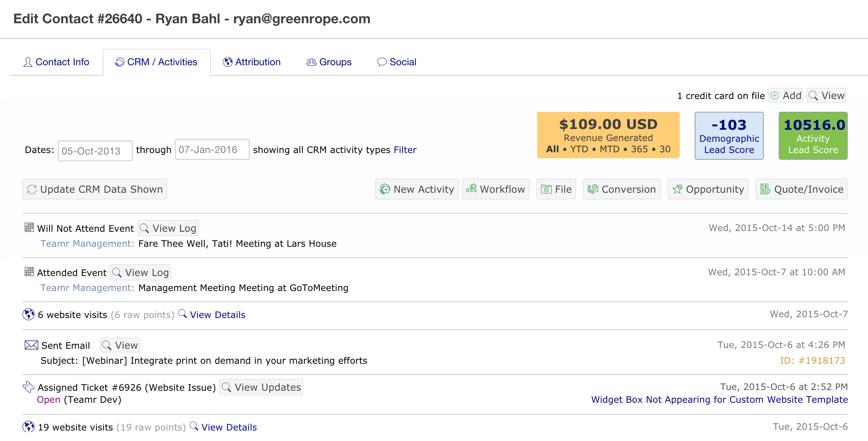Show All revenue generated
The height and width of the screenshot is (441, 868).
click(553, 149)
